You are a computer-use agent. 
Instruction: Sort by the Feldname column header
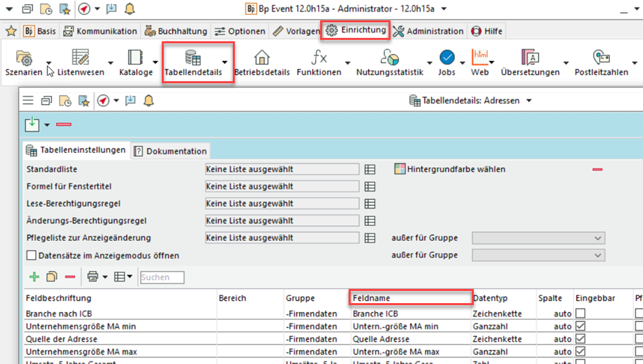coord(409,298)
